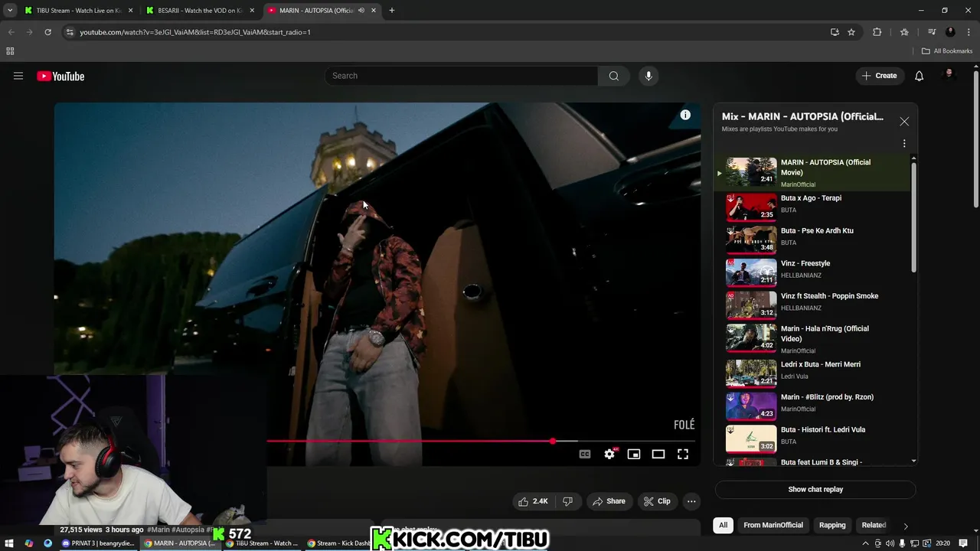Select the All filter chip
Viewport: 980px width, 551px height.
723,525
